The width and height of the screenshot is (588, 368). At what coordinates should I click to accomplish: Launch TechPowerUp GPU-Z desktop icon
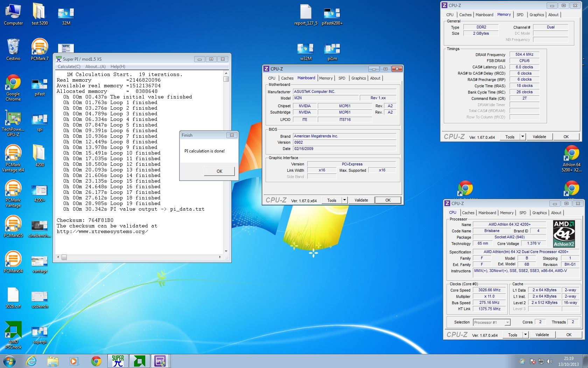click(x=13, y=123)
